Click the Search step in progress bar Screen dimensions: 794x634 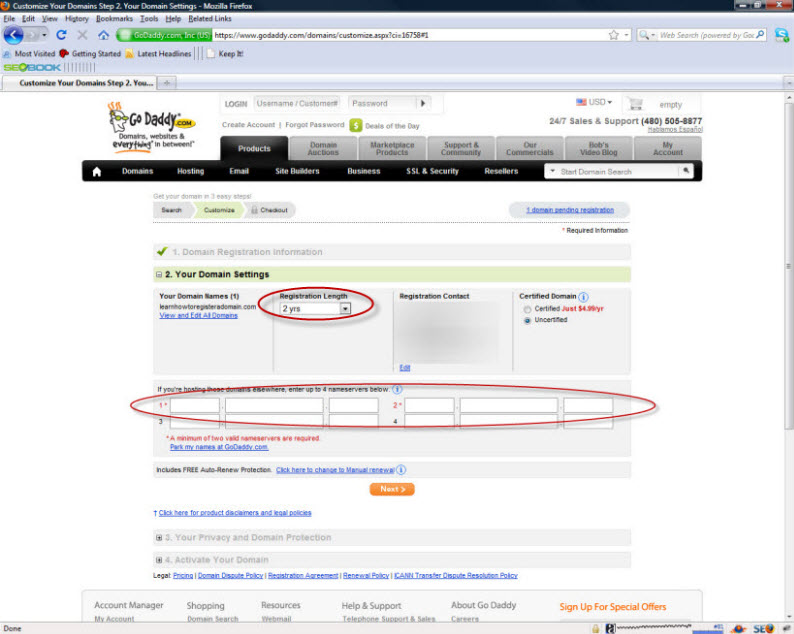[171, 210]
